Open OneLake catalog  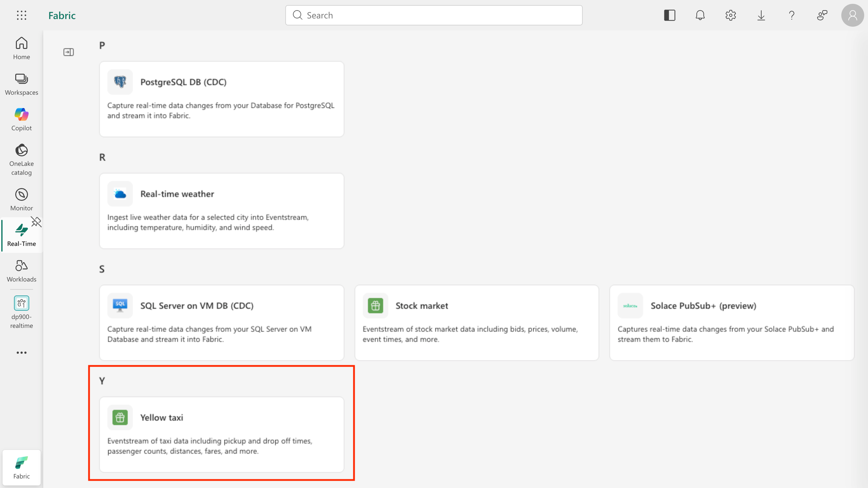(22, 159)
